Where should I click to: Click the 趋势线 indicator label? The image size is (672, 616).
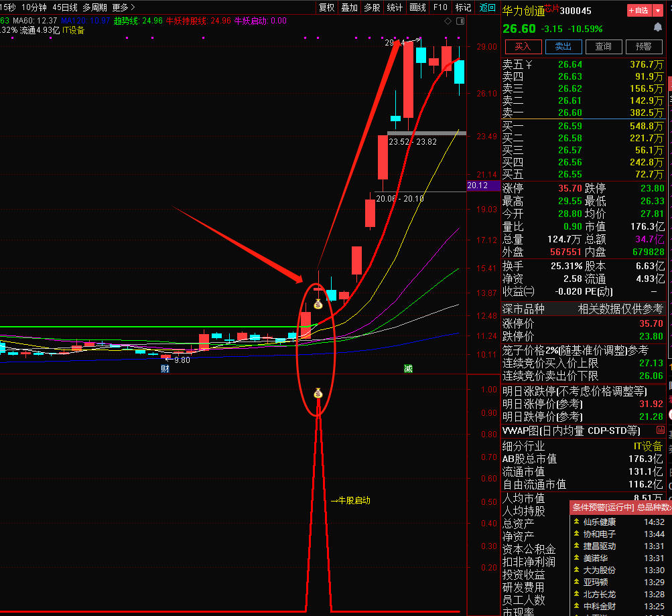(x=138, y=21)
